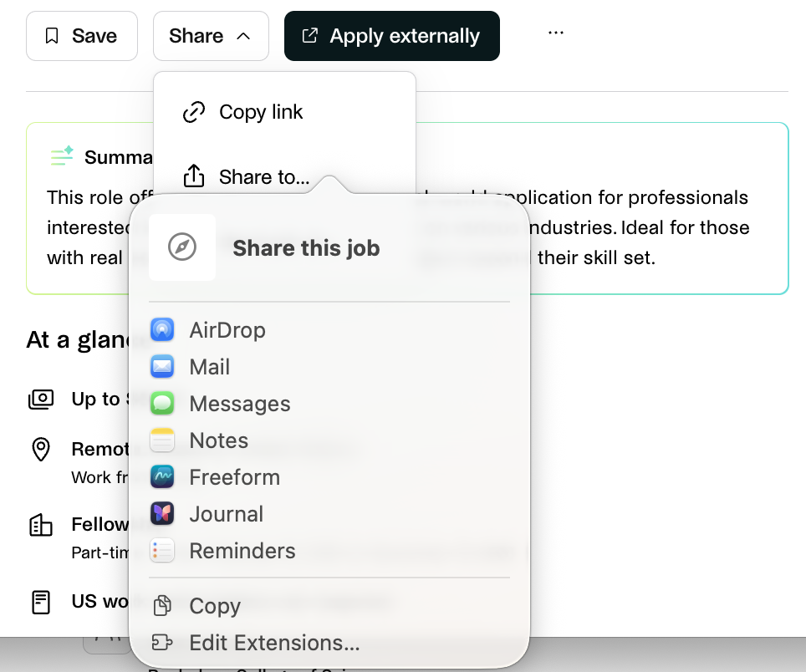
Task: Share via Mail
Action: 329,367
